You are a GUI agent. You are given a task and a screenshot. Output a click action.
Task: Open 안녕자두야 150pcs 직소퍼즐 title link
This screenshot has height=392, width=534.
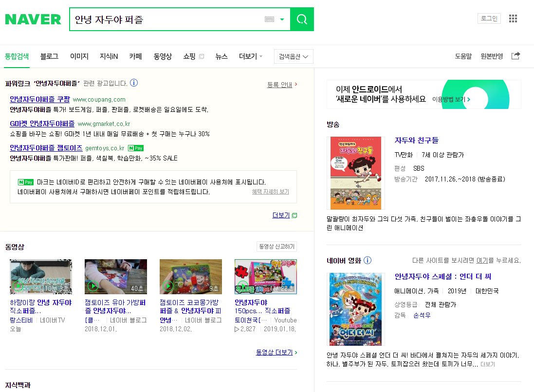(262, 306)
